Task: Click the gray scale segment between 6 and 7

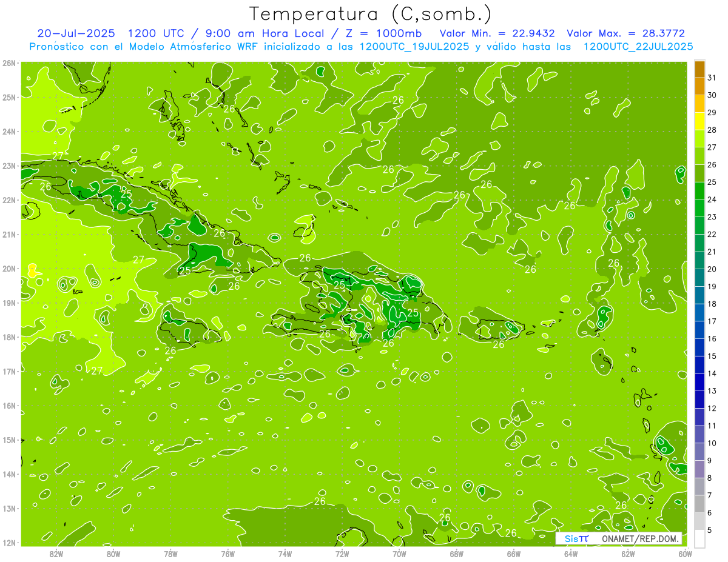Action: tap(699, 504)
